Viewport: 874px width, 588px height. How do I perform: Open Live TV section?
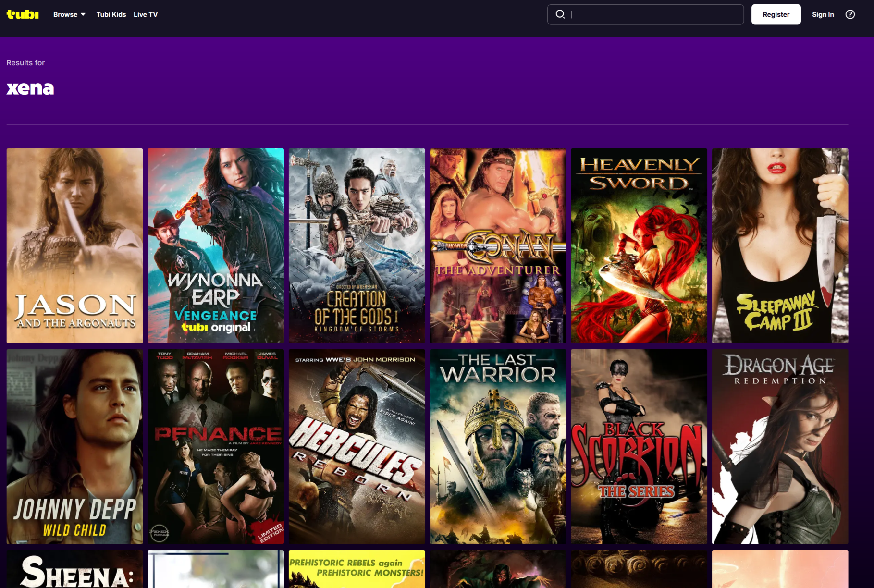pos(146,14)
